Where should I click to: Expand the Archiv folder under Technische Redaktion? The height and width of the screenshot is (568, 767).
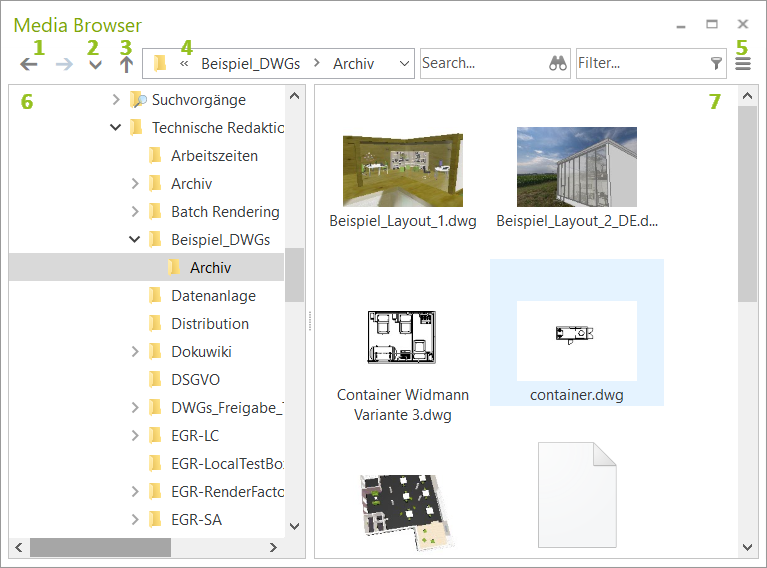click(x=135, y=184)
